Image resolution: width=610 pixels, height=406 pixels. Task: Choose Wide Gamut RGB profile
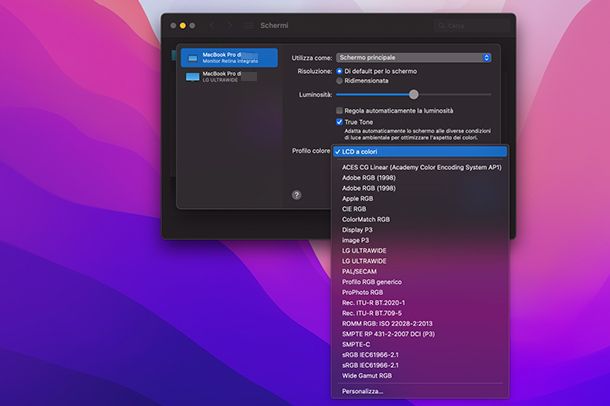[x=420, y=376]
